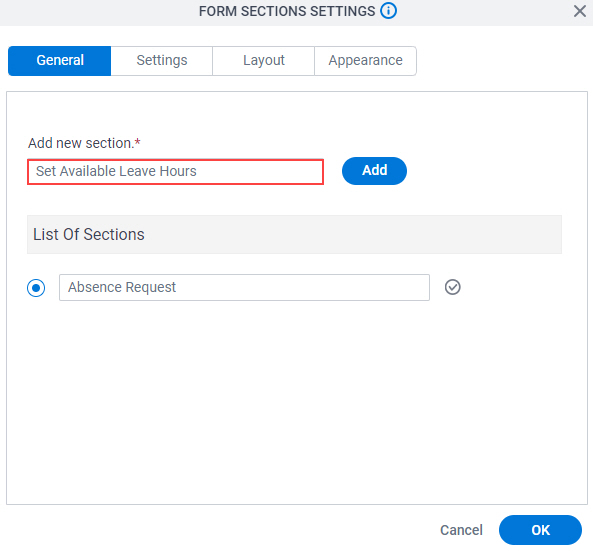Go to the Layout tab
The image size is (593, 551).
[264, 61]
